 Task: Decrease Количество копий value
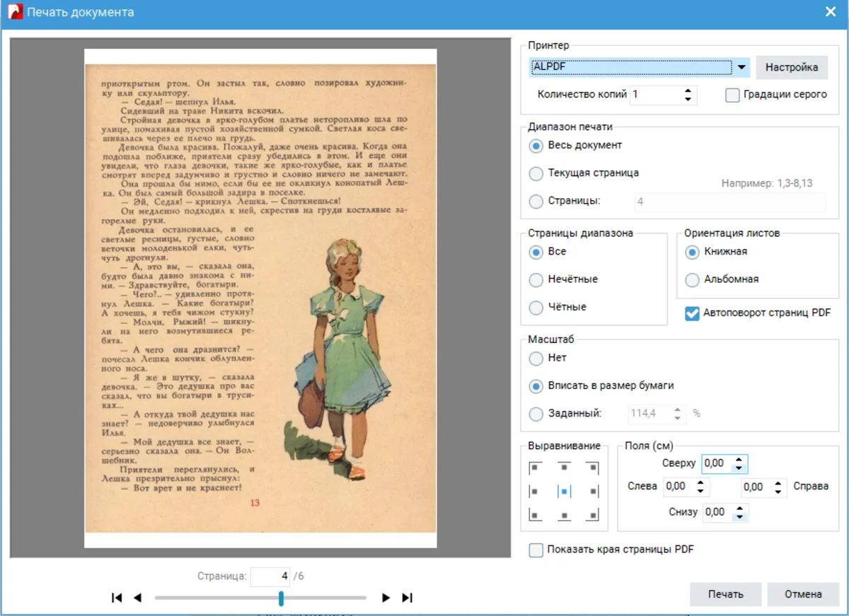688,99
